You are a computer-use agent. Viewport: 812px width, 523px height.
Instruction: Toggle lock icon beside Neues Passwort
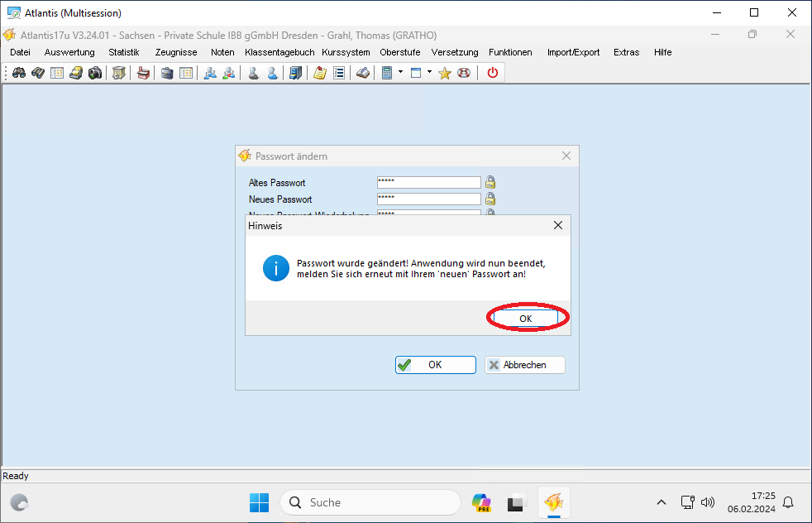490,199
